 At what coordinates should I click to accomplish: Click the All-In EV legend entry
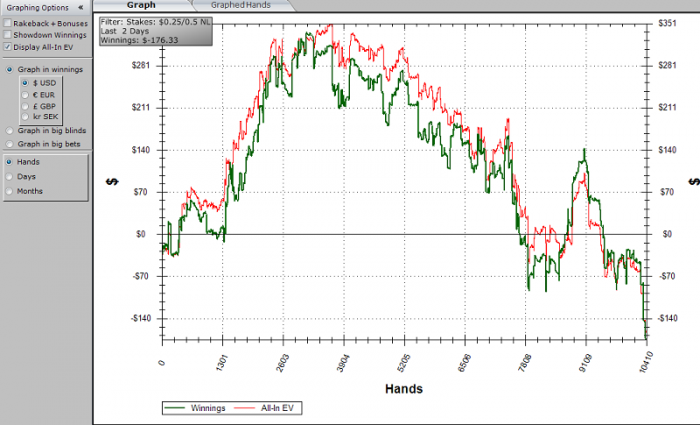pos(264,408)
